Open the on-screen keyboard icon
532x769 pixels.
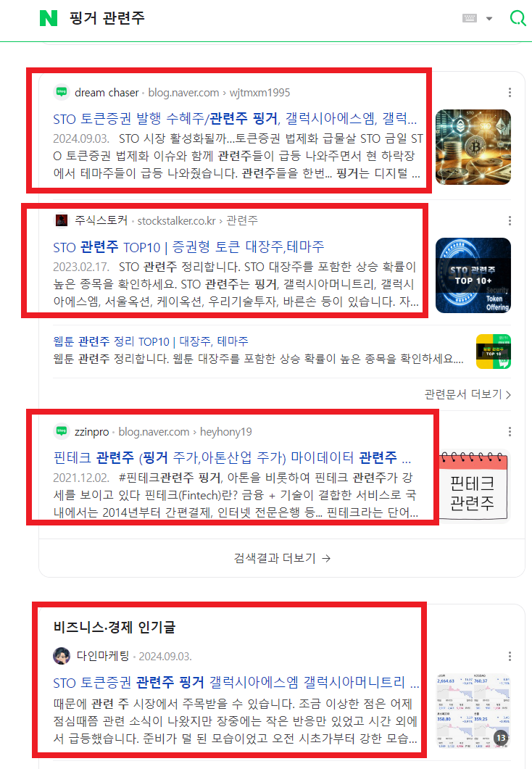[469, 18]
